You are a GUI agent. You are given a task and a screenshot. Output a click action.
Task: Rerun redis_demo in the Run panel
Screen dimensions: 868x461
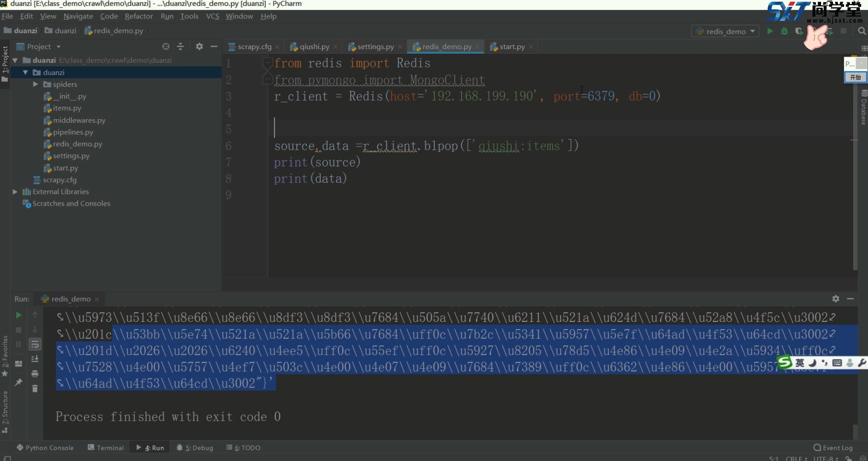[x=18, y=315]
